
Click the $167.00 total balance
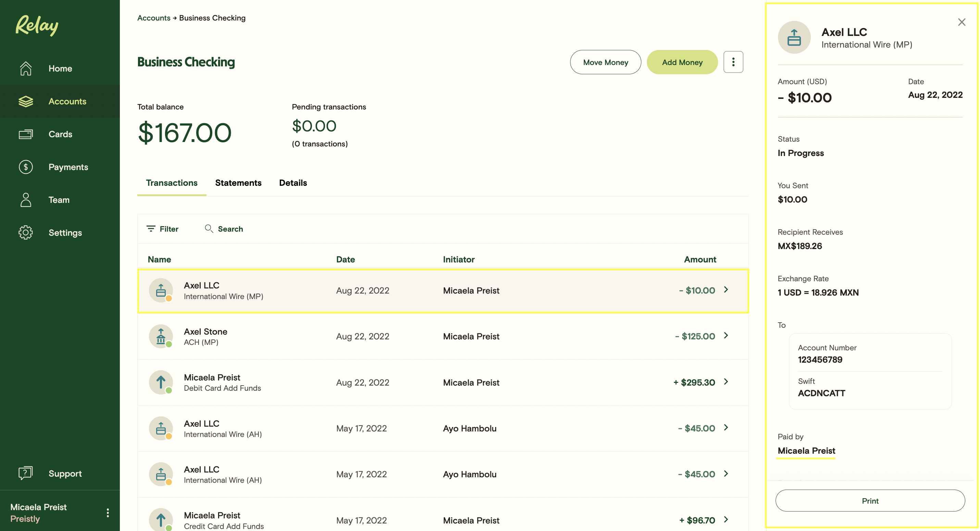[x=185, y=133]
